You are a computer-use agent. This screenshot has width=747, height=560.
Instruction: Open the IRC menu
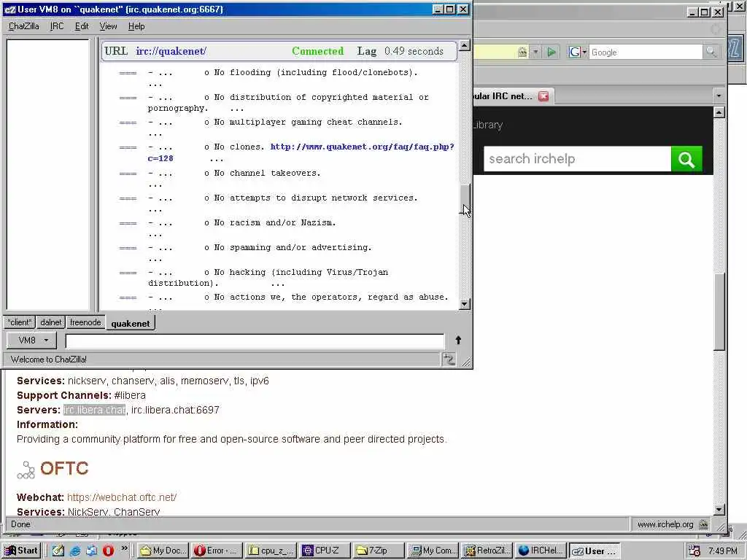pyautogui.click(x=57, y=26)
